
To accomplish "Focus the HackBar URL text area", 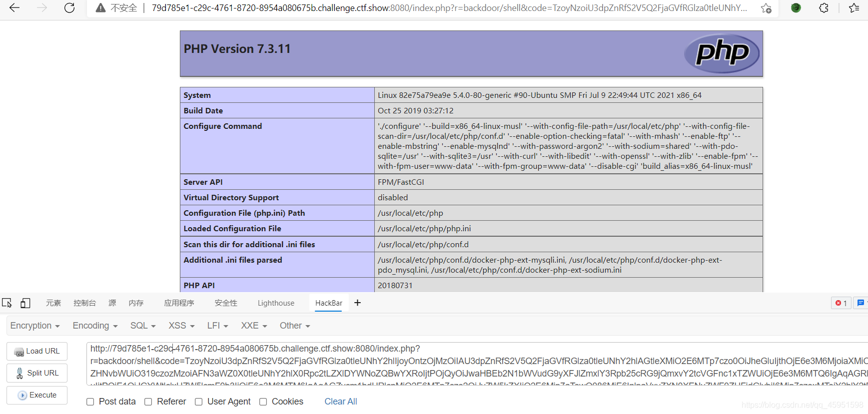I will point(477,364).
